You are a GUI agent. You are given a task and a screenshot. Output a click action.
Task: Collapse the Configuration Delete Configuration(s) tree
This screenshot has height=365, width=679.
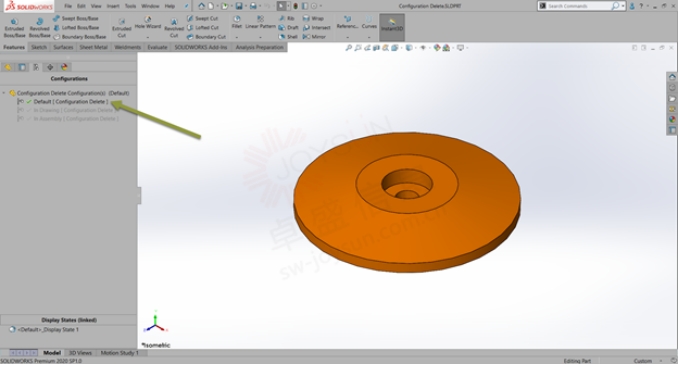point(4,93)
